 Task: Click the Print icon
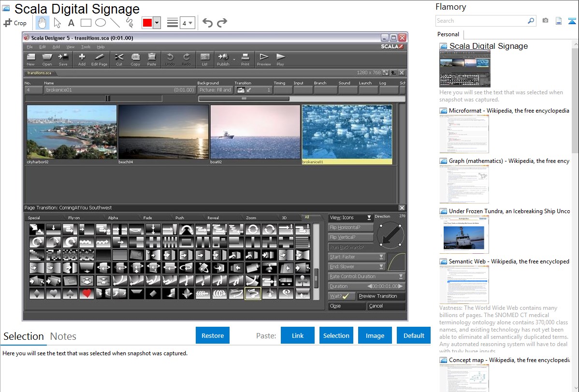tap(245, 59)
